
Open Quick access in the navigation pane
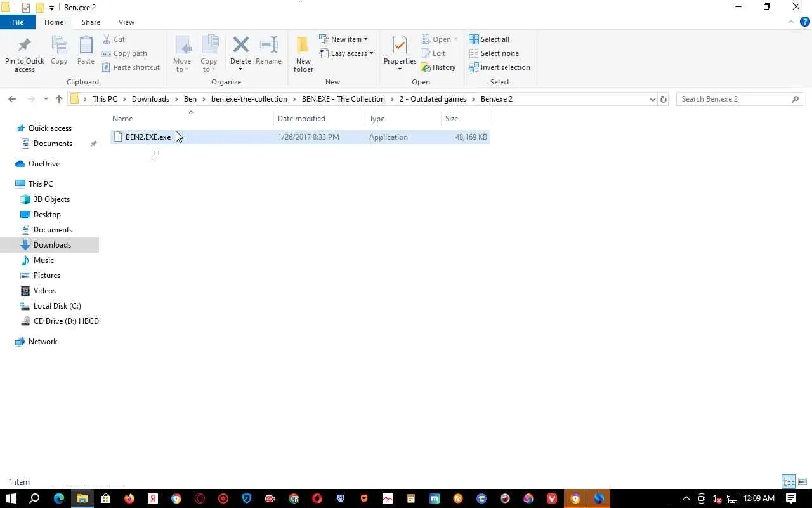tap(50, 128)
